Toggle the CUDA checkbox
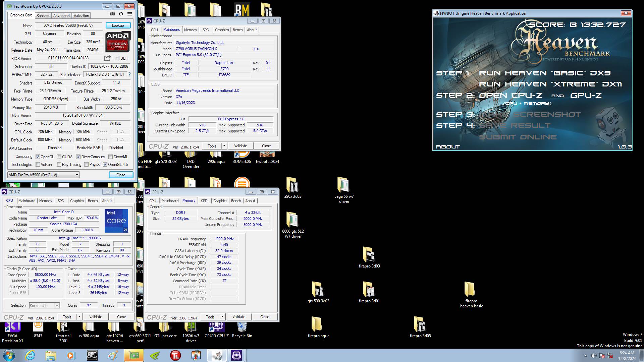 coord(59,157)
